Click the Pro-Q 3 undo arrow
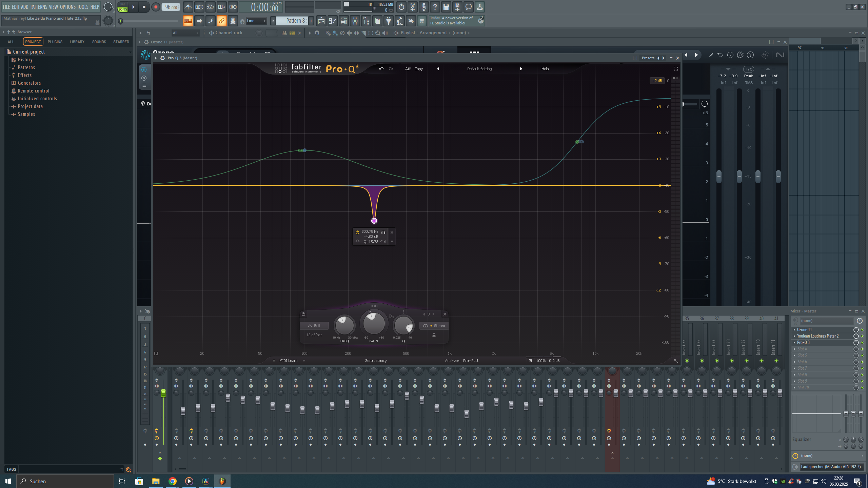 point(381,69)
